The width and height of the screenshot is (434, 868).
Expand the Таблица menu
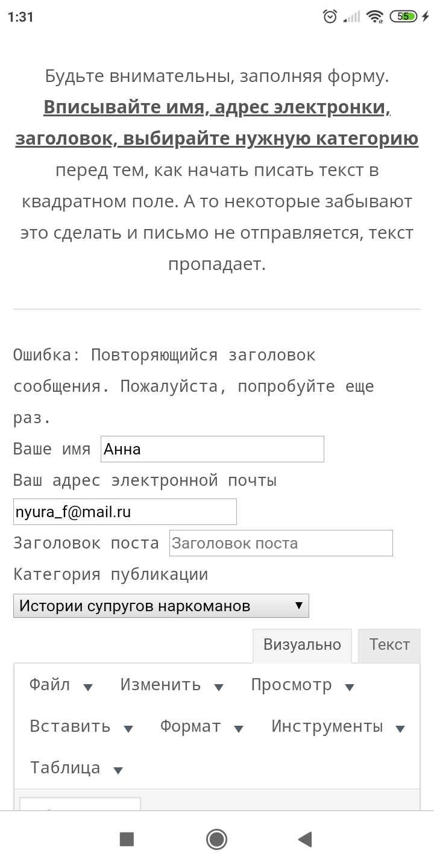(76, 768)
